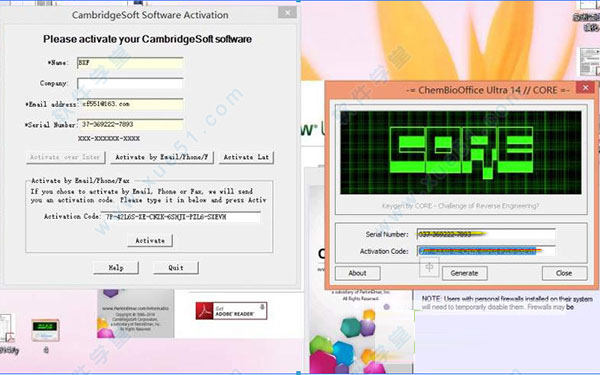Click the Get Adobe Reader badge
Screen dimensions: 600x375
click(231, 311)
